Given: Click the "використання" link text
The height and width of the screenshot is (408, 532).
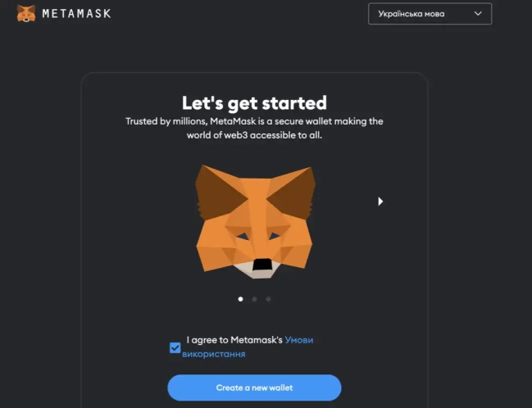Looking at the screenshot, I should [214, 354].
